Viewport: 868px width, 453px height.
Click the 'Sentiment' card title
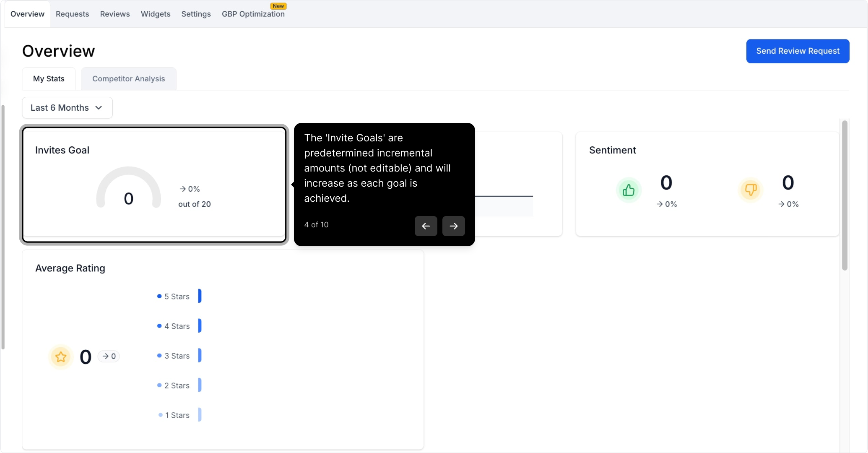tap(612, 150)
